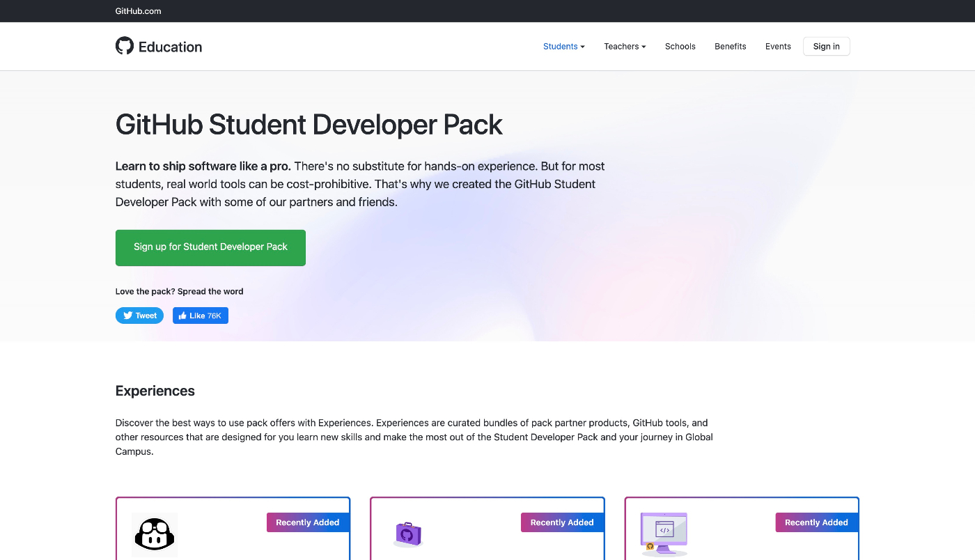The image size is (975, 560).
Task: Click the Recently Added badge on monitor card
Action: coord(816,522)
